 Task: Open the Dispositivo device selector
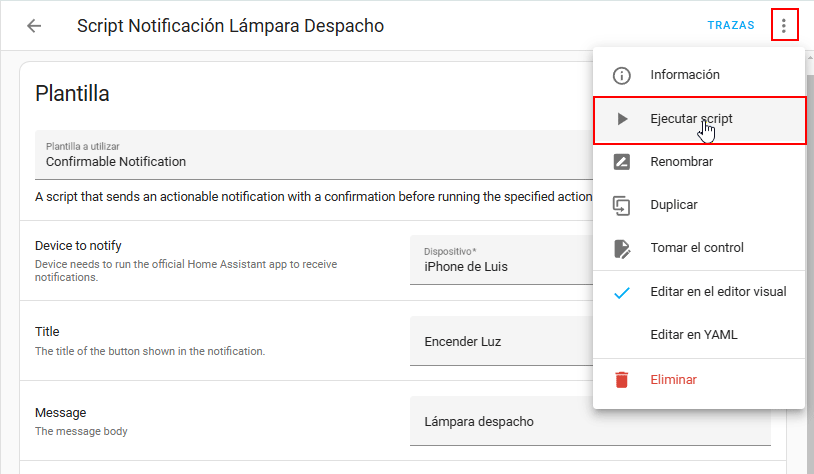pos(500,260)
